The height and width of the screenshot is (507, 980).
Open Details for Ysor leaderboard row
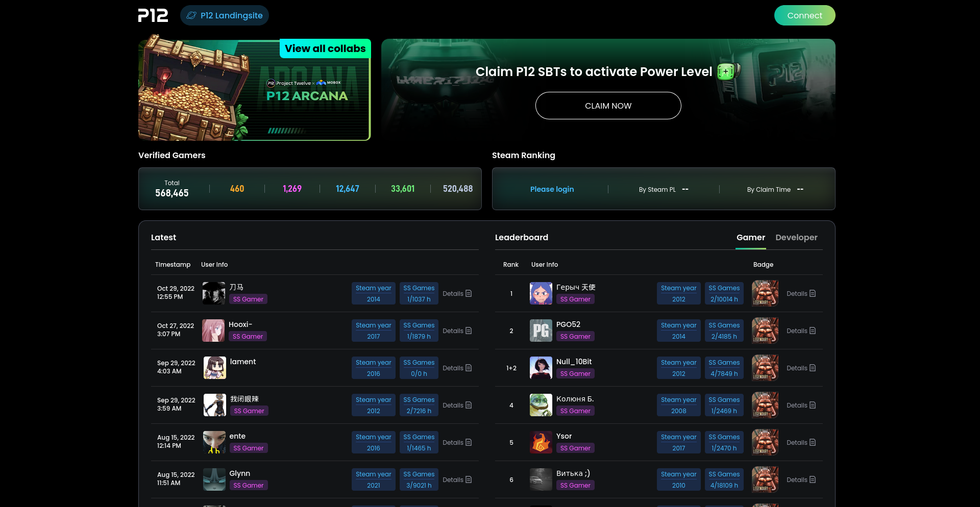coord(801,442)
